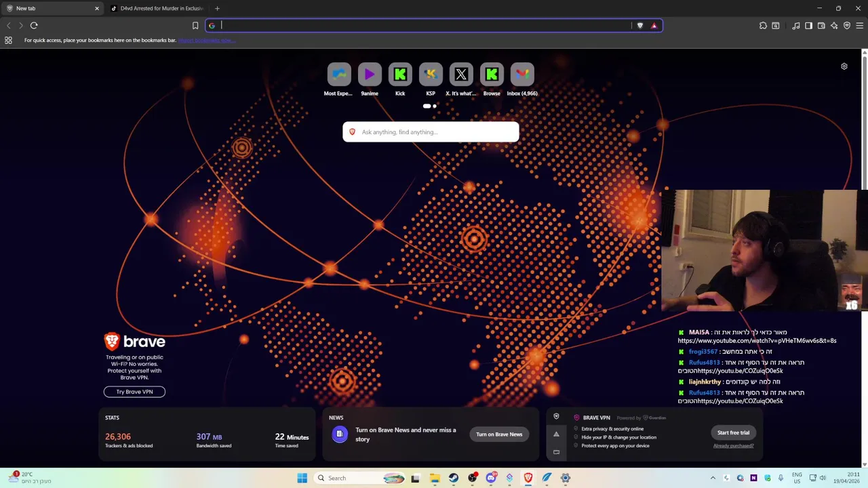
Task: Toggle the sidebar panel icon
Action: click(x=808, y=26)
